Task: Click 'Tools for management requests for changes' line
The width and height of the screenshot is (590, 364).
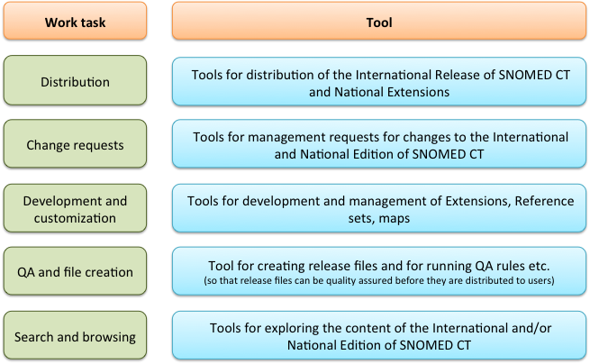Action: (x=380, y=137)
